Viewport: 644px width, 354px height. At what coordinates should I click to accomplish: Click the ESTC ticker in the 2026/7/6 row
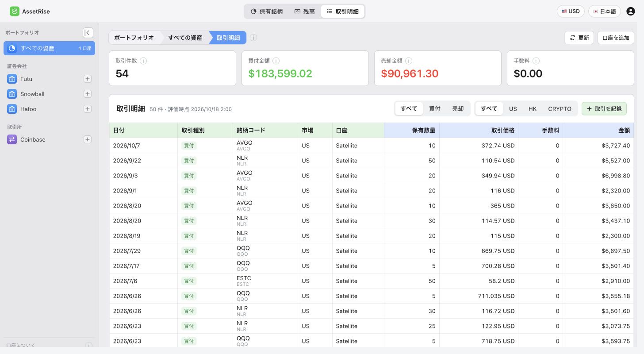(x=244, y=278)
